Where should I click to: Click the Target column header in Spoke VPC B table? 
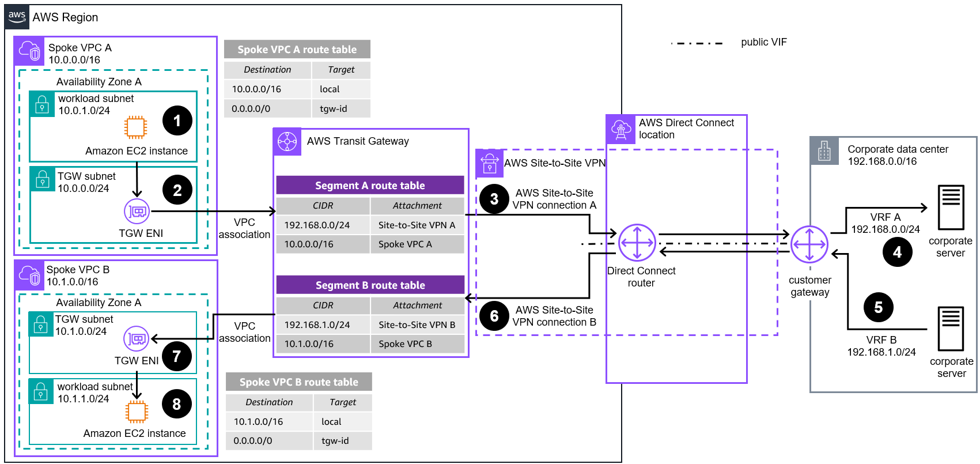click(343, 402)
